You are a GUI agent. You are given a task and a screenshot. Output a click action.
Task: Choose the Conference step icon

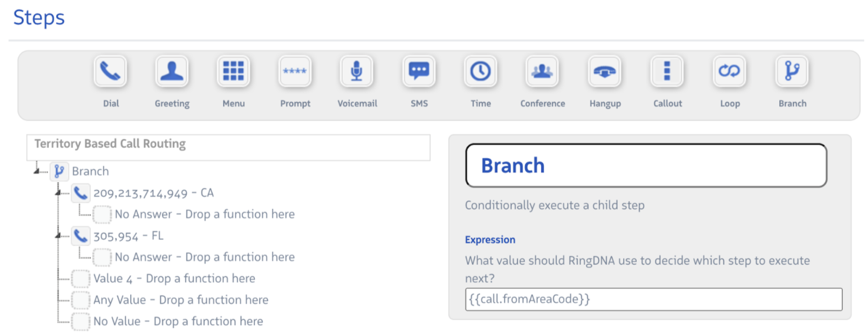542,72
